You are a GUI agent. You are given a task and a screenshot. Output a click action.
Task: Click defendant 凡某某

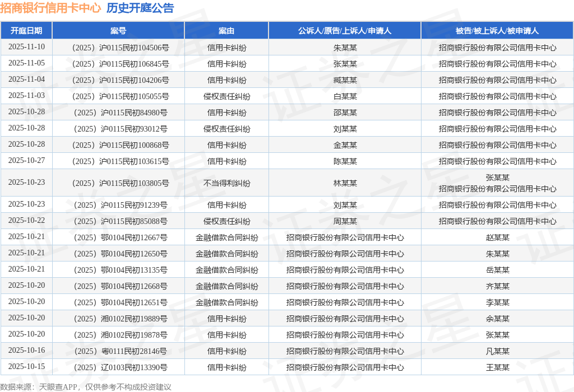click(x=498, y=351)
